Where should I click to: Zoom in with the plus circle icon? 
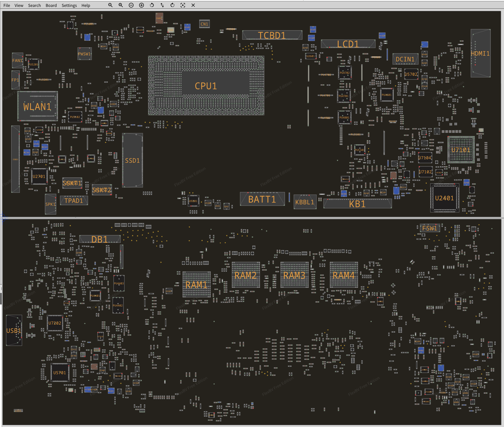pos(141,5)
